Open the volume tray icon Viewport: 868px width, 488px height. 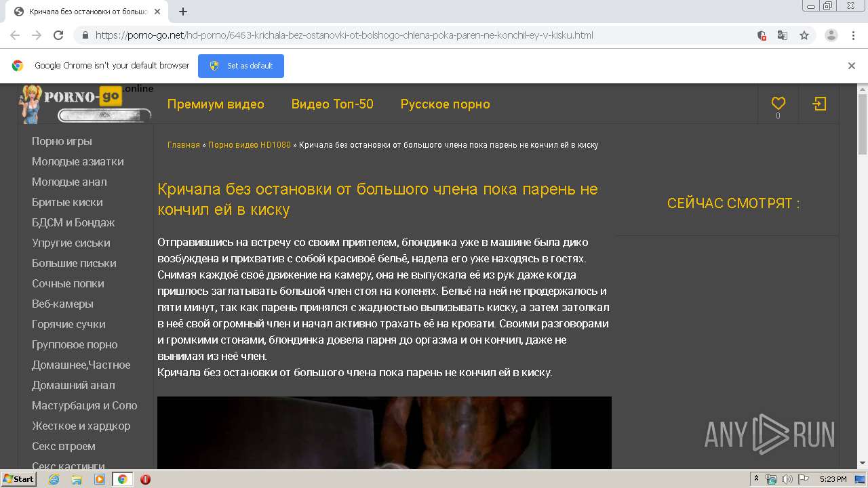point(787,479)
